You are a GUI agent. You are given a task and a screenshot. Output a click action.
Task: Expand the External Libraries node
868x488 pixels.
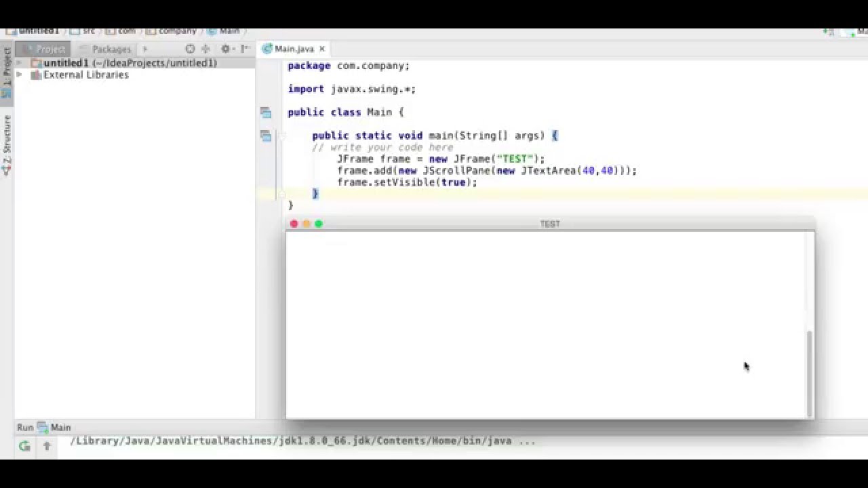(x=19, y=75)
